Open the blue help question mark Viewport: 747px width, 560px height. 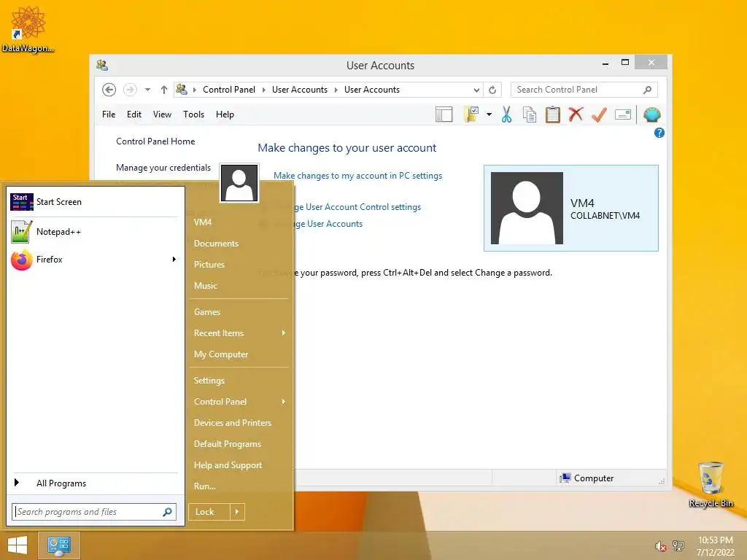[x=659, y=133]
